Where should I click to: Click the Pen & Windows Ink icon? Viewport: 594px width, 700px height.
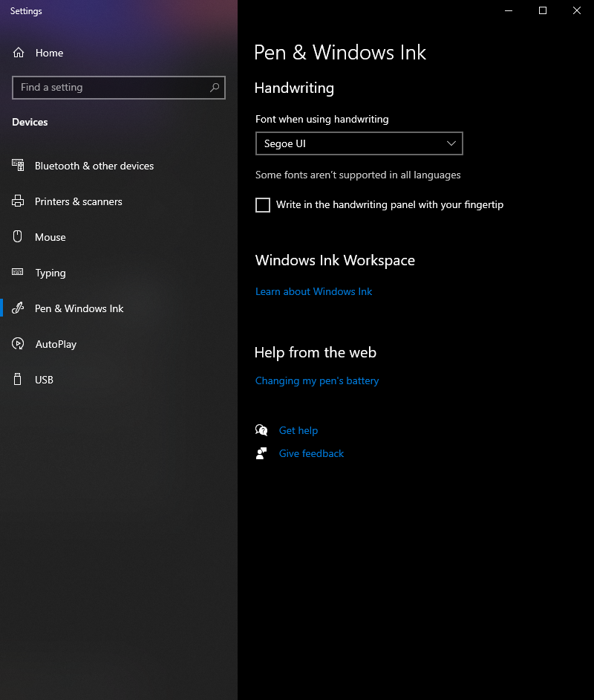point(18,308)
